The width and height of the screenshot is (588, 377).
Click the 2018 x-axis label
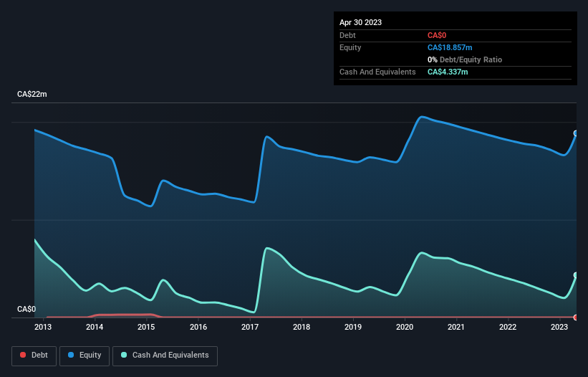click(302, 327)
